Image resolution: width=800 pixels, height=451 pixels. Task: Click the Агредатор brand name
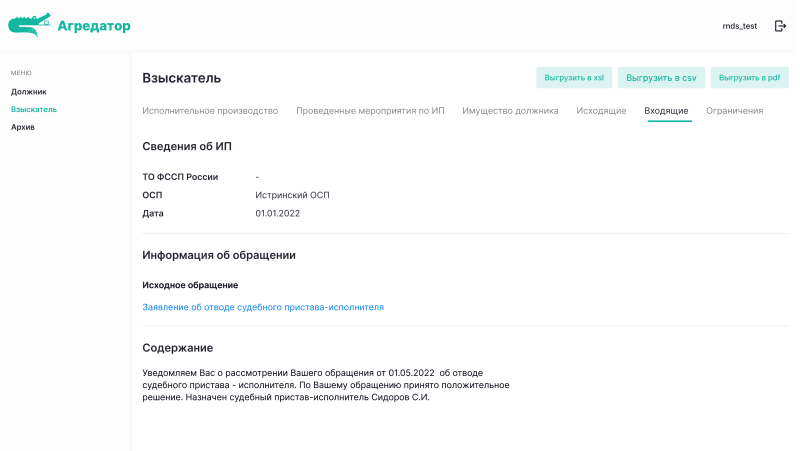[94, 26]
